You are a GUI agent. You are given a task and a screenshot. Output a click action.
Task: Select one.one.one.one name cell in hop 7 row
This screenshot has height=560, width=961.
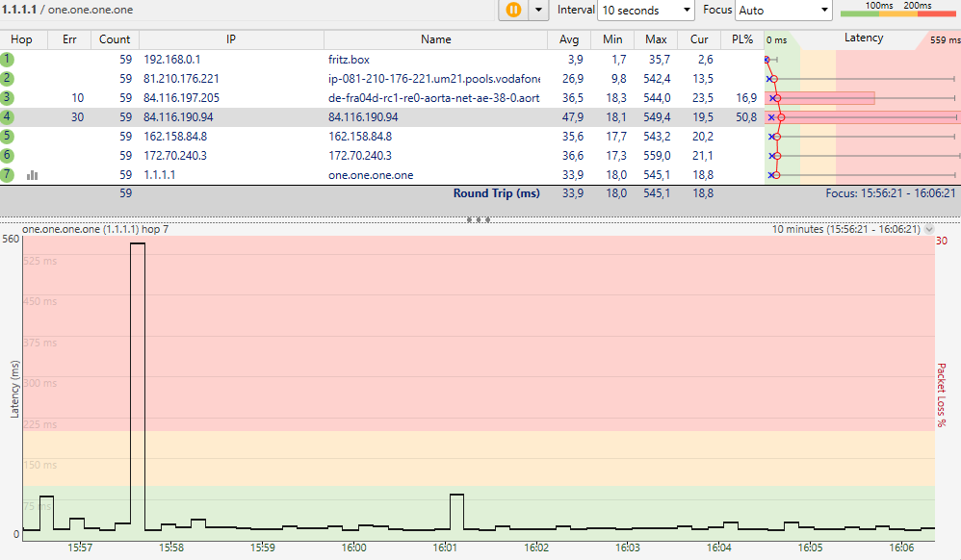click(x=371, y=175)
